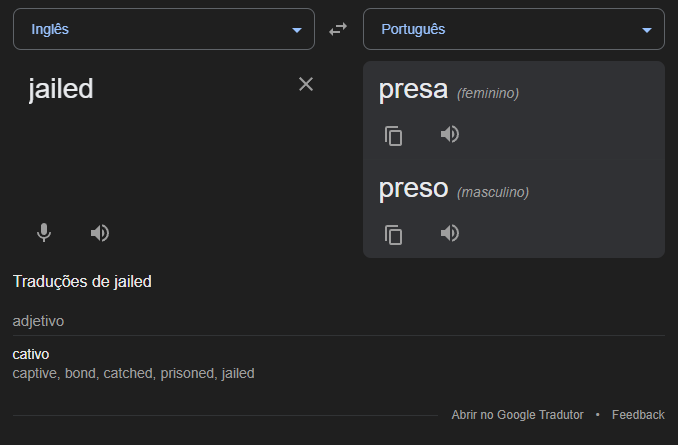The width and height of the screenshot is (678, 445).
Task: Select the 'presa' translated word
Action: tap(413, 90)
